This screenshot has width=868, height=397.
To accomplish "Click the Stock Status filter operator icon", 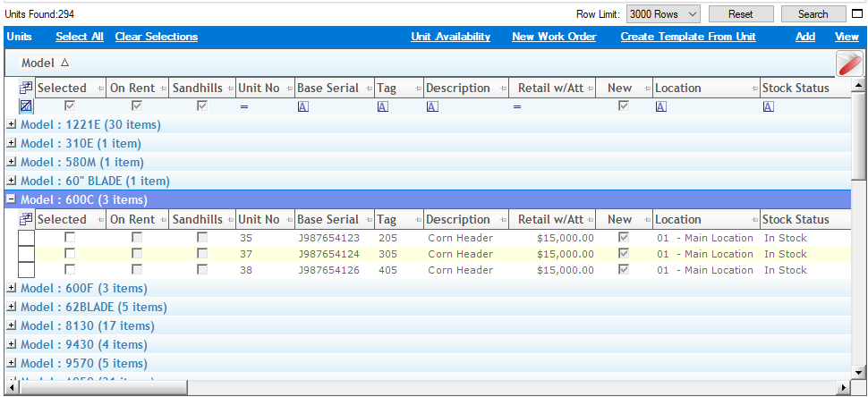I will [x=768, y=106].
